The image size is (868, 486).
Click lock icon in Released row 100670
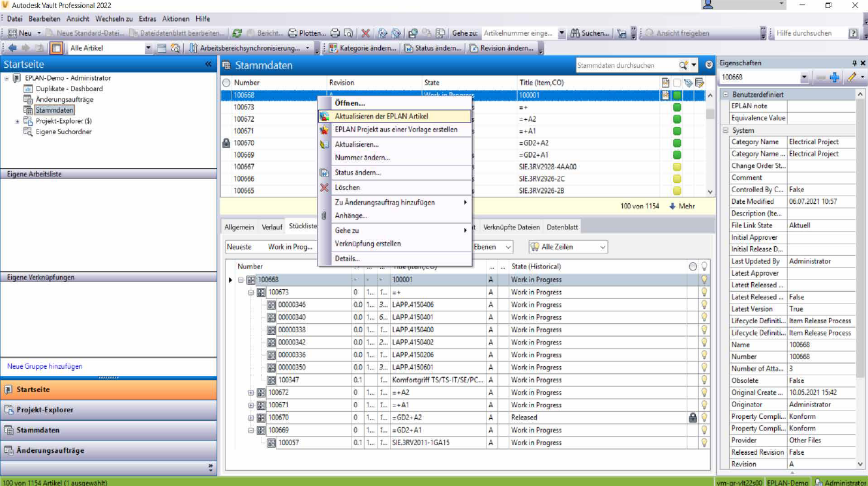pos(693,418)
